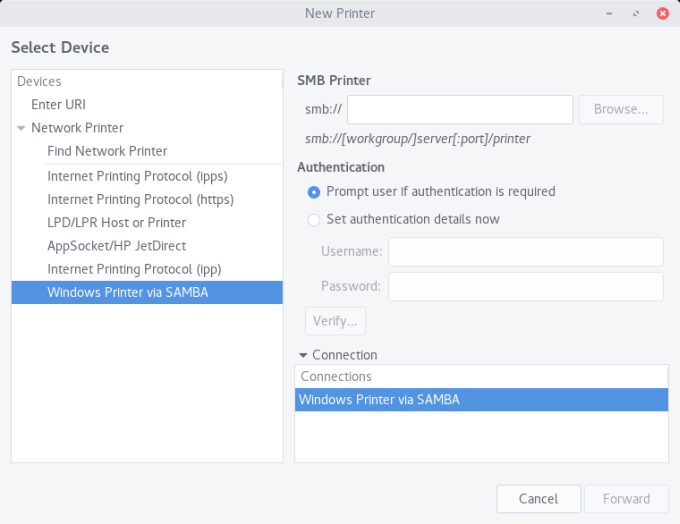Collapse the Connection section triangle
This screenshot has height=524, width=680.
coord(303,355)
